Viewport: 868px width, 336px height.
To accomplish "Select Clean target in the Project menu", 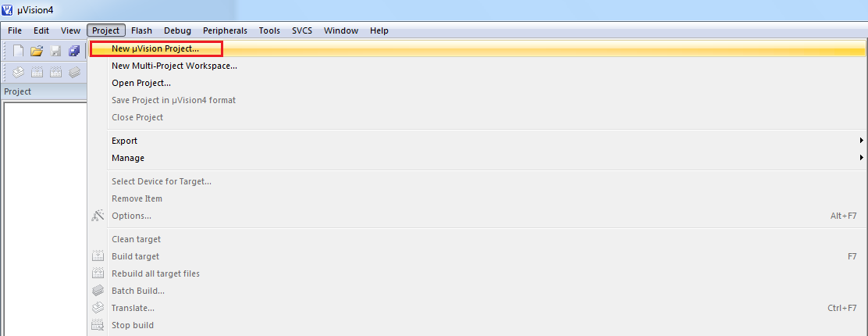I will coord(478,239).
